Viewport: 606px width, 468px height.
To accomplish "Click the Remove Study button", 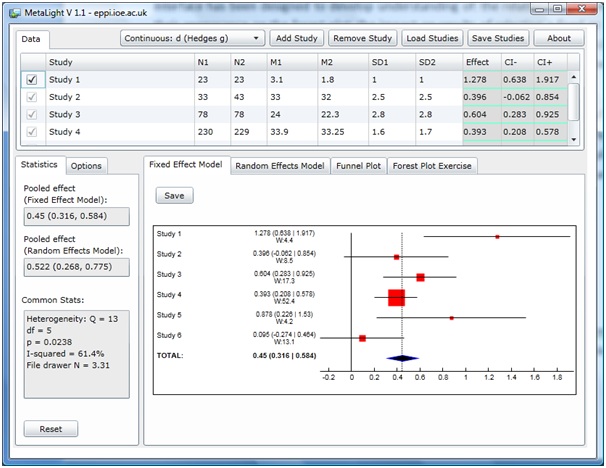I will point(362,39).
